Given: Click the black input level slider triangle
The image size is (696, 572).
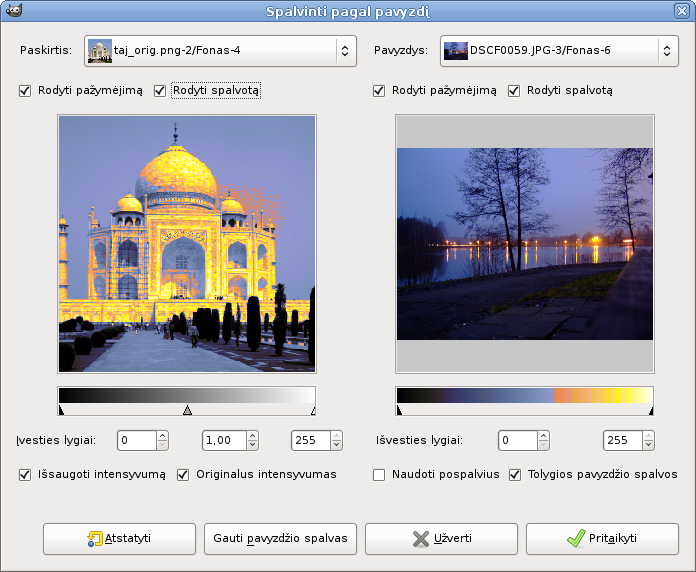Looking at the screenshot, I should [x=61, y=410].
